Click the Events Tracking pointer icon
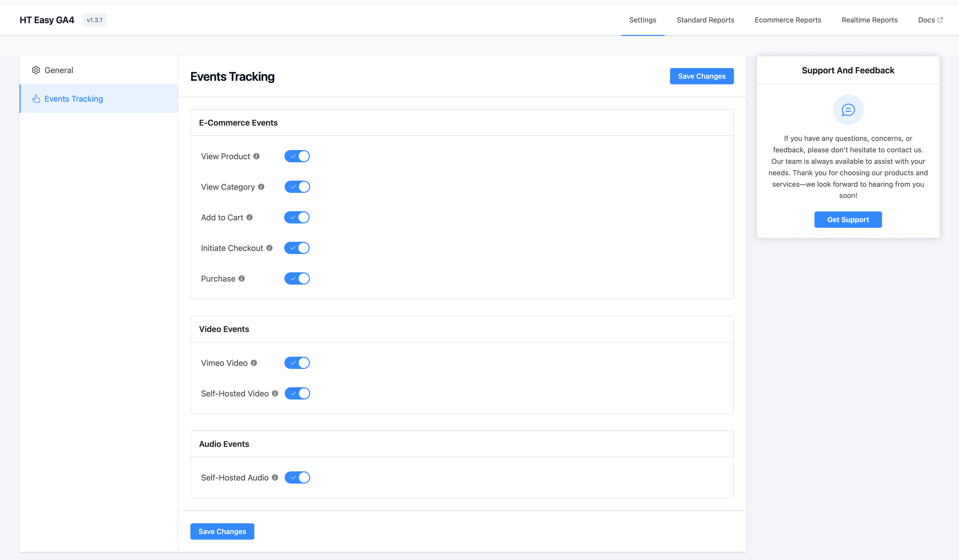 pyautogui.click(x=36, y=99)
